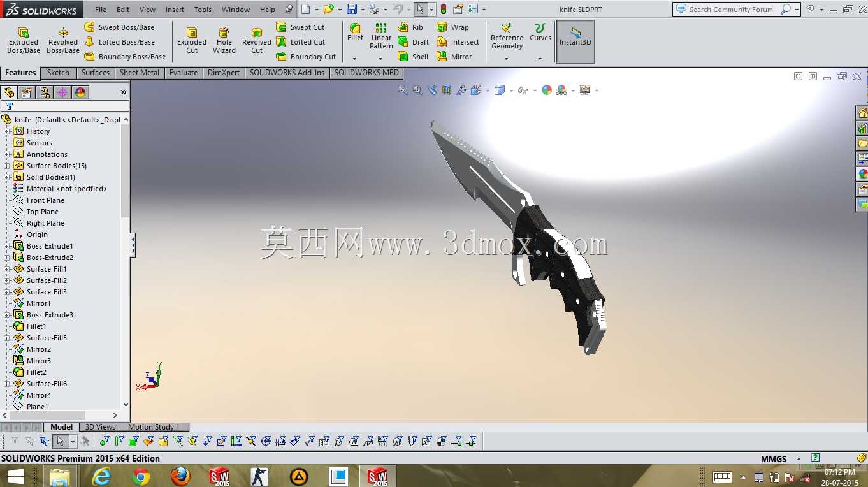Open the Insert menu
Image resolution: width=868 pixels, height=487 pixels.
tap(175, 10)
